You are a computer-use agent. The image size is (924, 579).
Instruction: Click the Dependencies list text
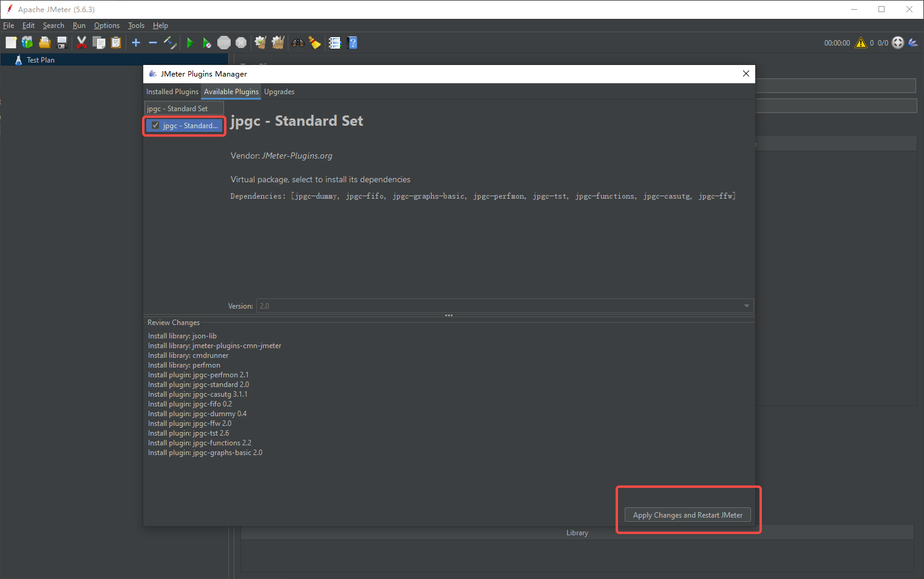point(483,196)
